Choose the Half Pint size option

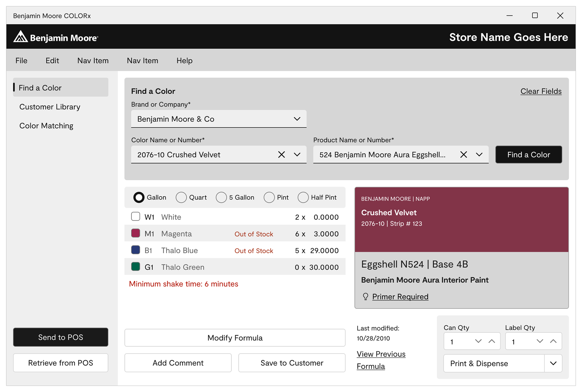tap(303, 197)
